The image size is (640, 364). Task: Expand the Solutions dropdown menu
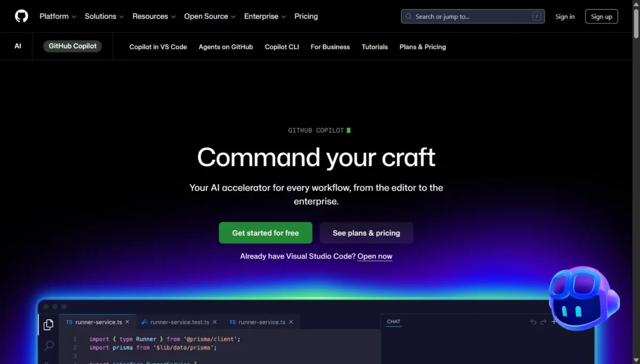[104, 17]
